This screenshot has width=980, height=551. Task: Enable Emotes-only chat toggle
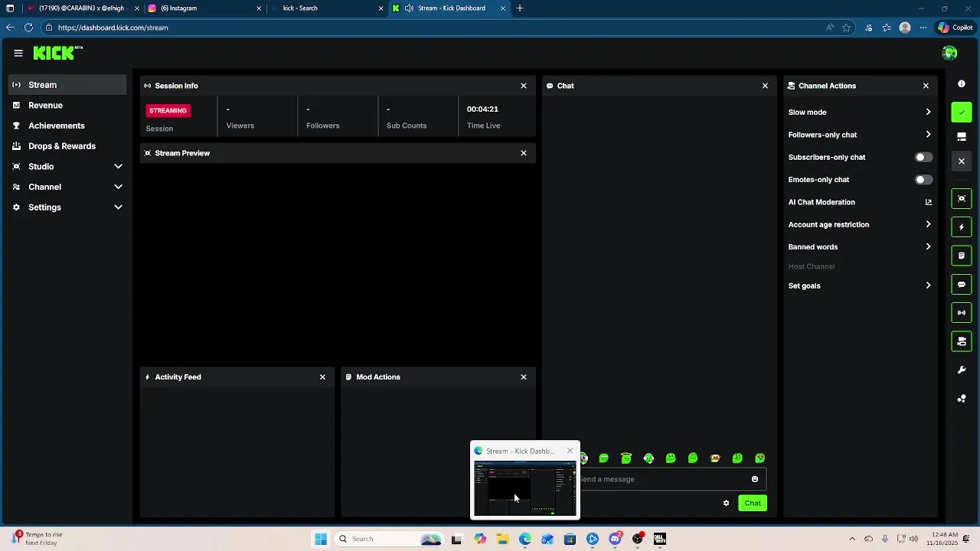click(924, 180)
